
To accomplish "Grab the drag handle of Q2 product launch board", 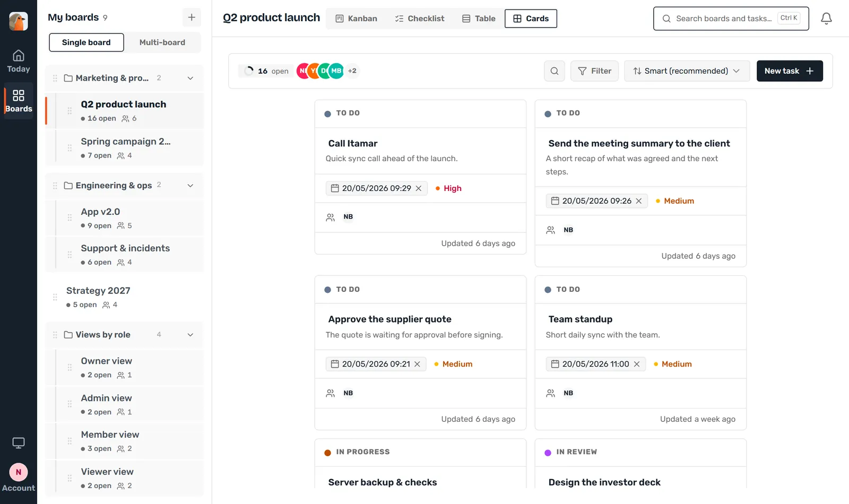I will (x=70, y=111).
